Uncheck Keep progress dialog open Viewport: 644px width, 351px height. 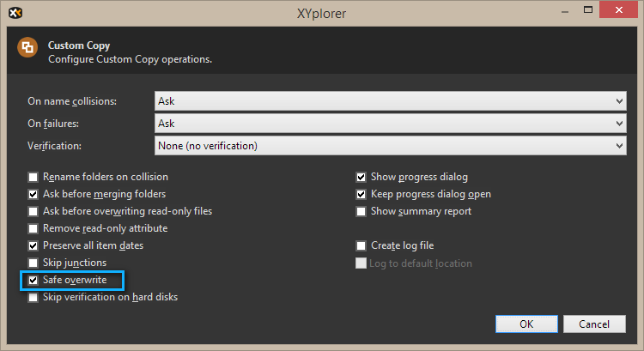[x=361, y=194]
